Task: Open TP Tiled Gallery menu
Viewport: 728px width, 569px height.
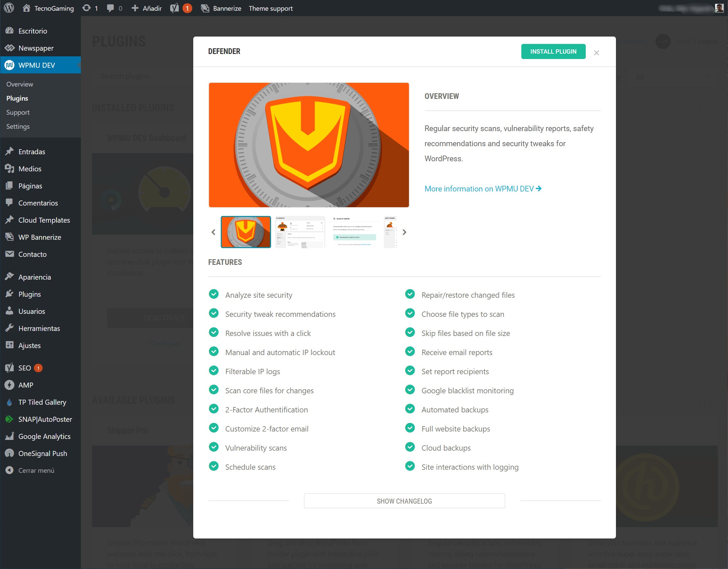Action: pos(40,402)
